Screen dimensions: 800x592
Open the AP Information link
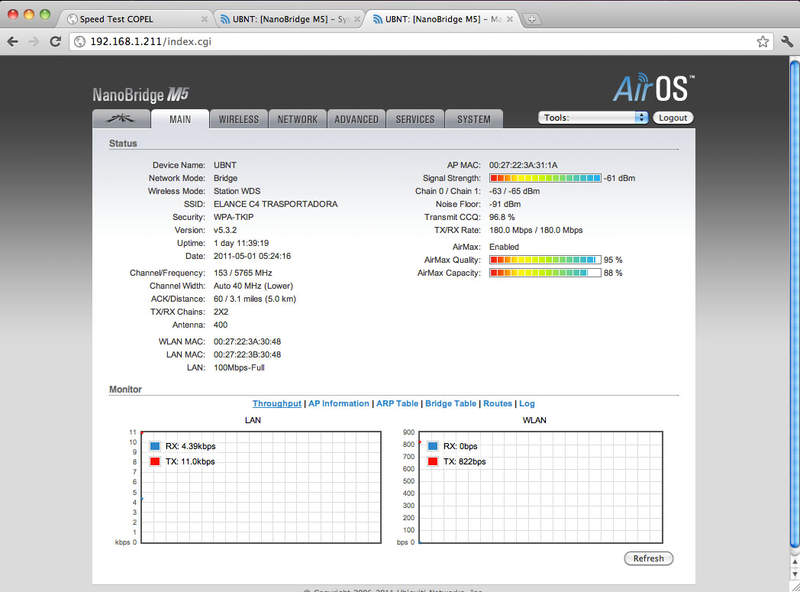pyautogui.click(x=339, y=403)
